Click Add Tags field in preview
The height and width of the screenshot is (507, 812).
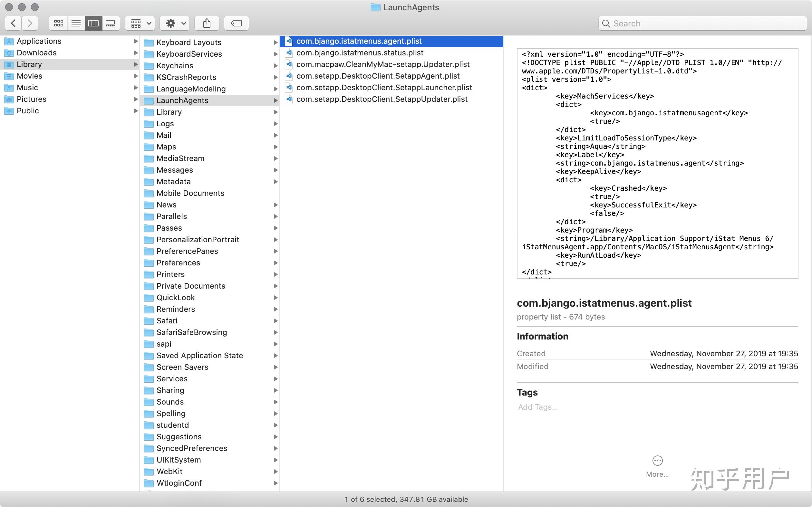[x=538, y=407]
